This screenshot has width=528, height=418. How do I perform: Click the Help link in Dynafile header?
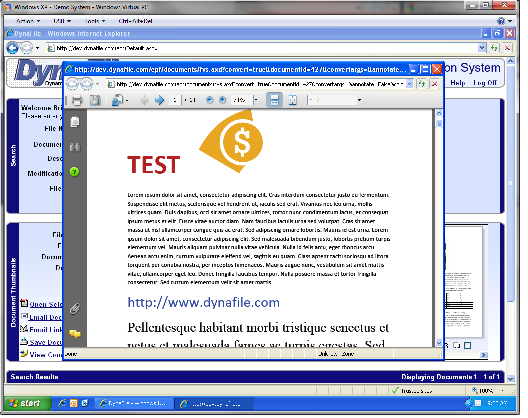coord(458,83)
